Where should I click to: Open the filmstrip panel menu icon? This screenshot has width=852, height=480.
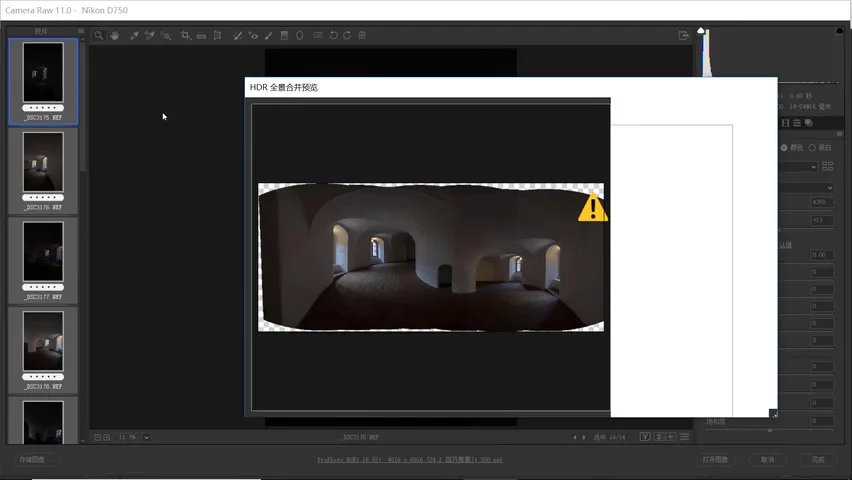click(81, 31)
